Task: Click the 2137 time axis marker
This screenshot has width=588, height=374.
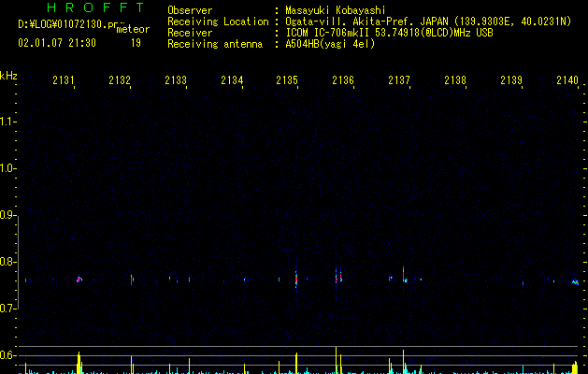Action: [x=399, y=79]
